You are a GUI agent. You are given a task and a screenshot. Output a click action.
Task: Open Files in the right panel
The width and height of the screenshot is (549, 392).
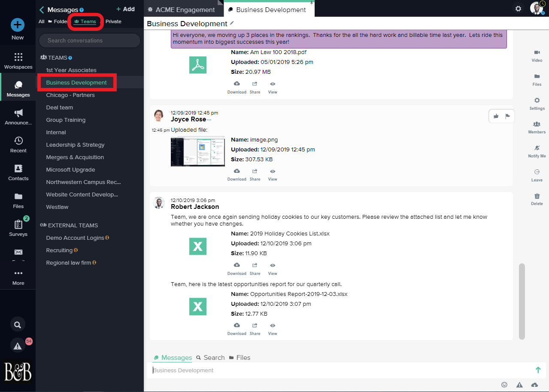click(537, 80)
